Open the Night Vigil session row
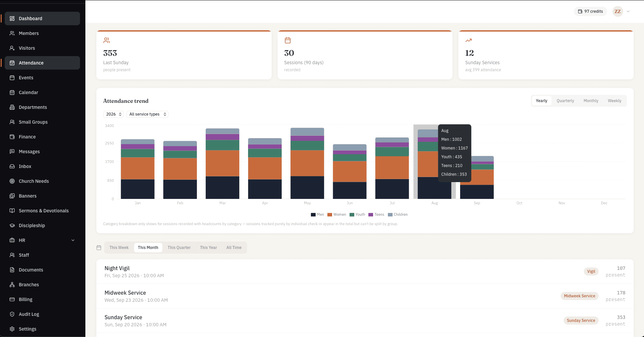 [365, 271]
